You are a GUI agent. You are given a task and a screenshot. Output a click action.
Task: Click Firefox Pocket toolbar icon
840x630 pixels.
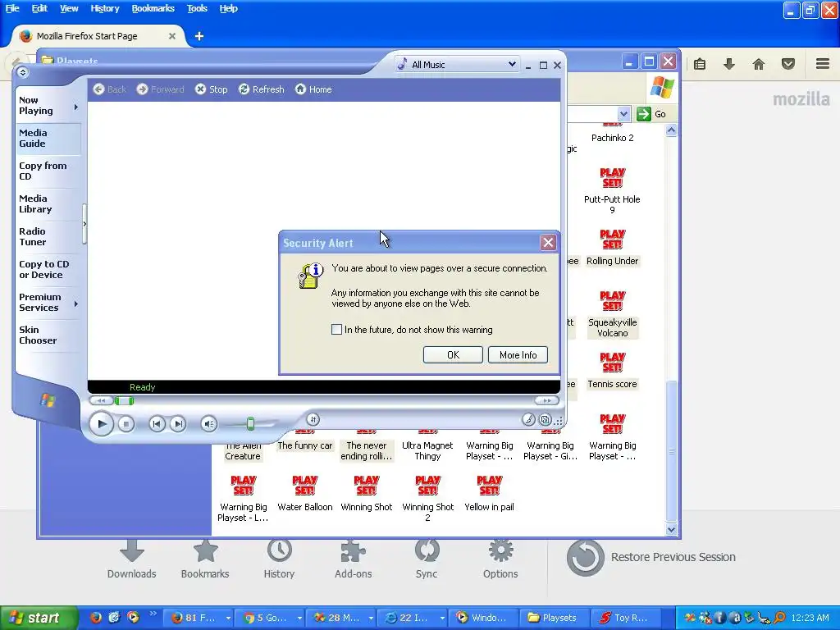[x=788, y=64]
